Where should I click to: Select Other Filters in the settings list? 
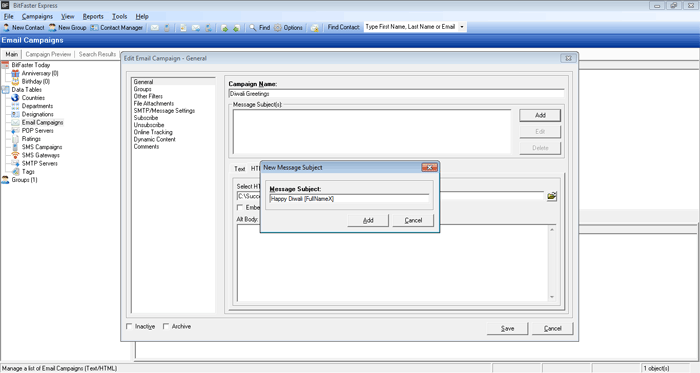click(148, 96)
